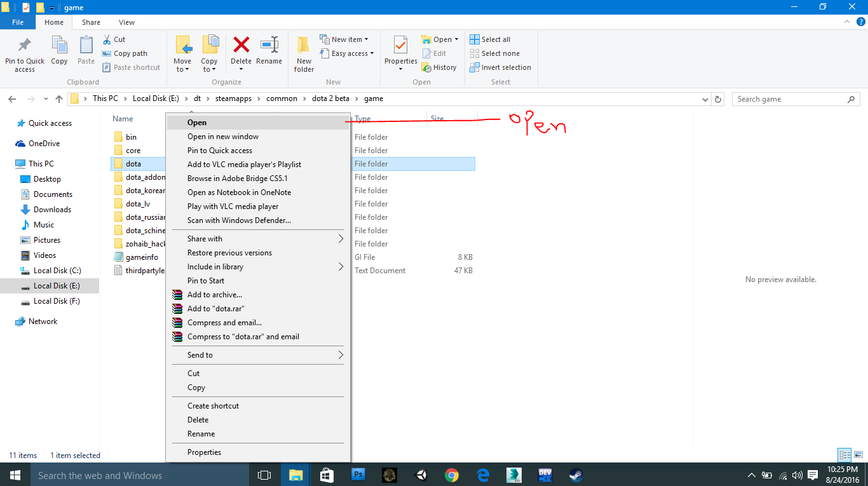
Task: Sort by the Type column header
Action: (362, 119)
